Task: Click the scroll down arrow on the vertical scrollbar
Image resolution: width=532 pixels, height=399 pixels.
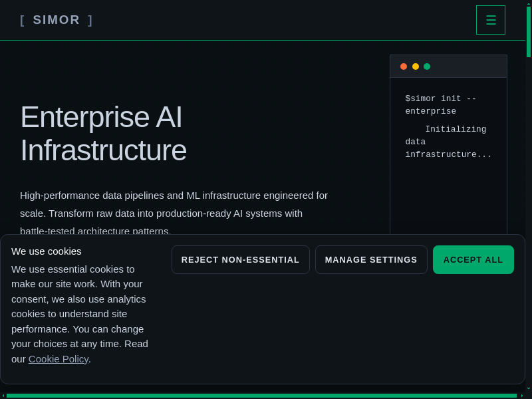Action: (x=529, y=388)
